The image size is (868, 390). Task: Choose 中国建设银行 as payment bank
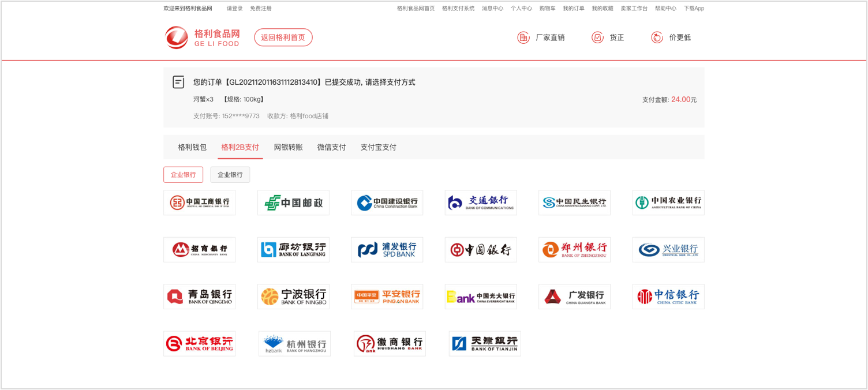[387, 202]
